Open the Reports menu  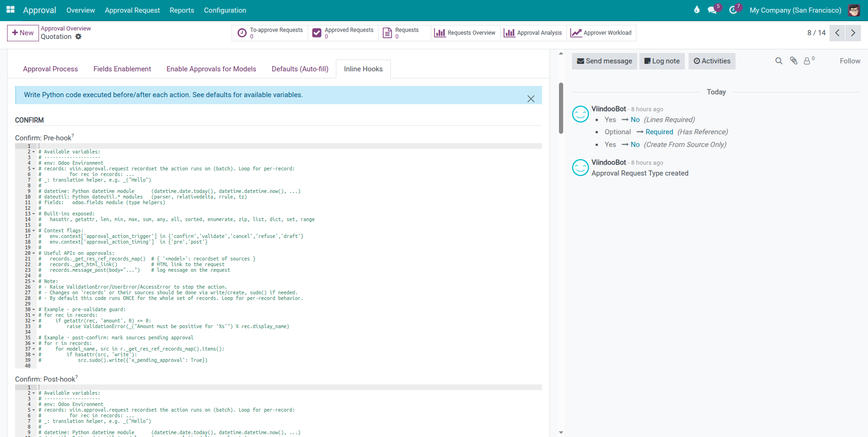(x=182, y=10)
